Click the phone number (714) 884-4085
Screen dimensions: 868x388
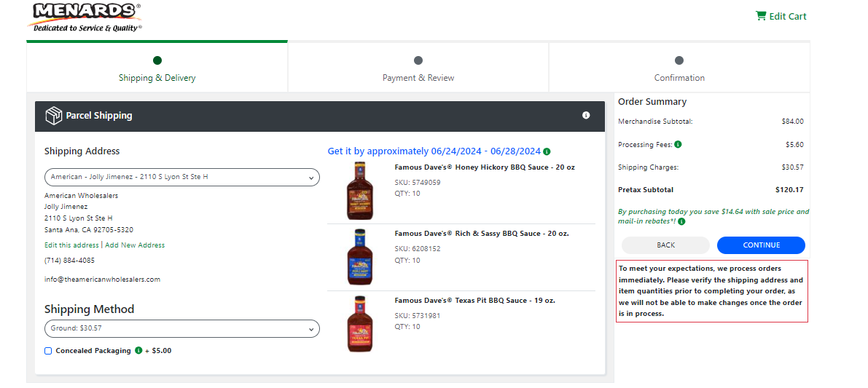tap(69, 261)
